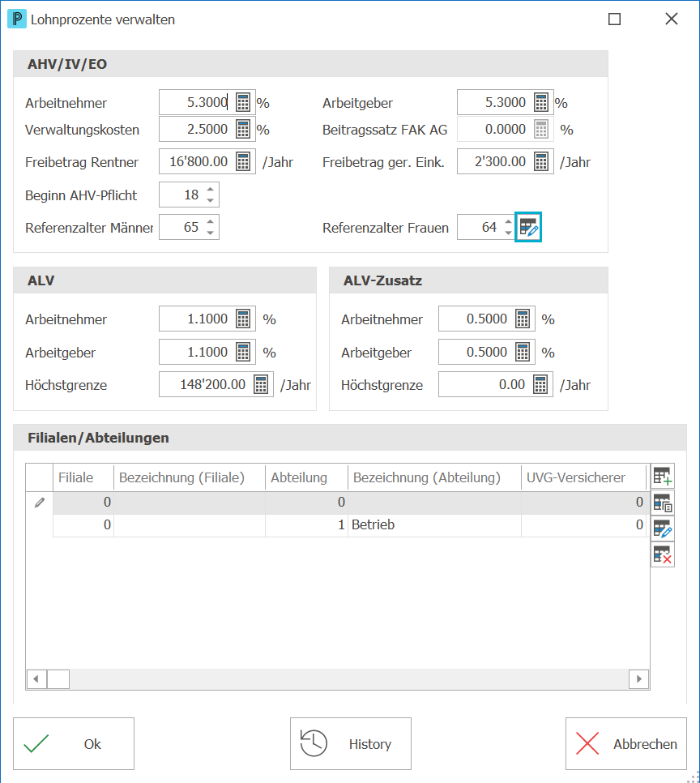700x783 pixels.
Task: Open calculator for Freibetrag ger. Eink.
Action: tap(541, 162)
